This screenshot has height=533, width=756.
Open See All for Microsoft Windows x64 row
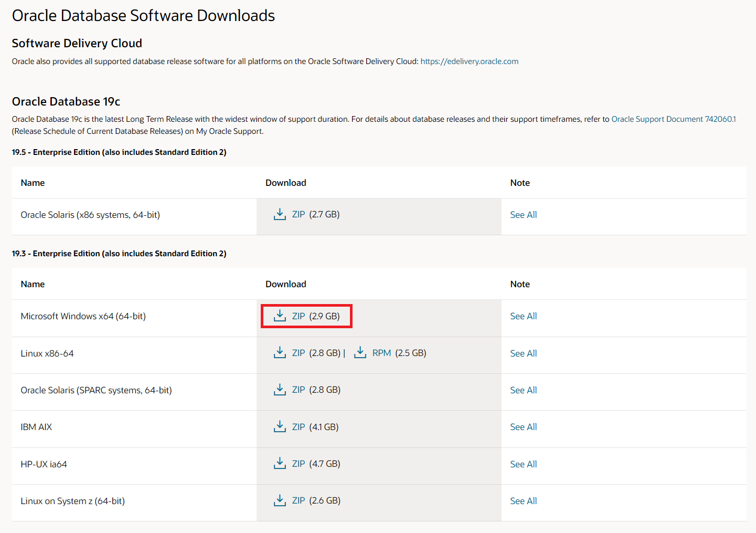click(524, 316)
